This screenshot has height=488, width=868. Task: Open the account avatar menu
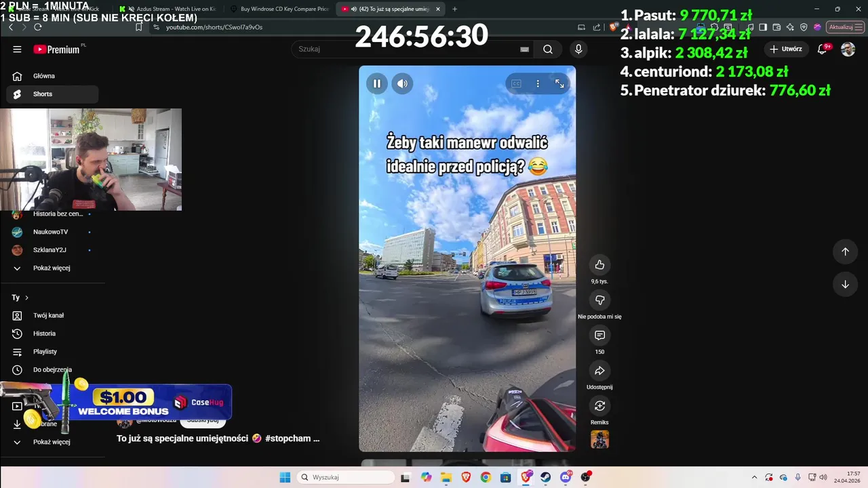pos(848,49)
